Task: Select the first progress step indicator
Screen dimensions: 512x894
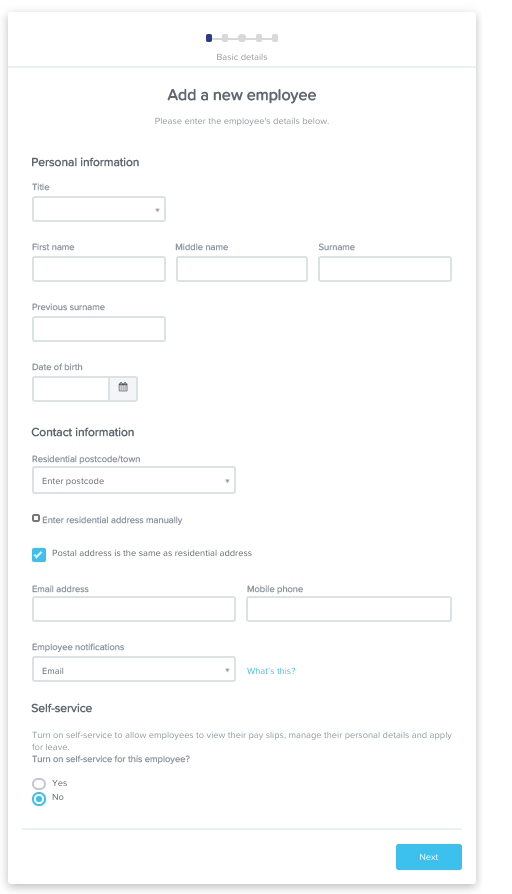Action: 209,38
